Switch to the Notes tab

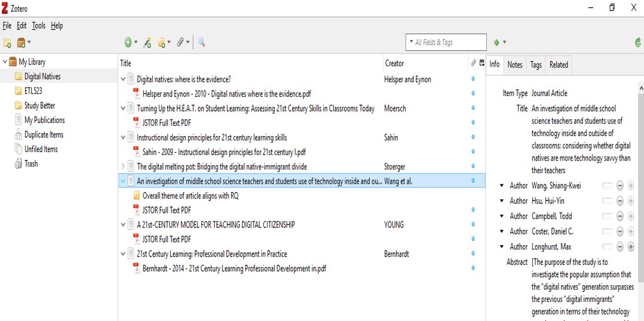pos(514,65)
